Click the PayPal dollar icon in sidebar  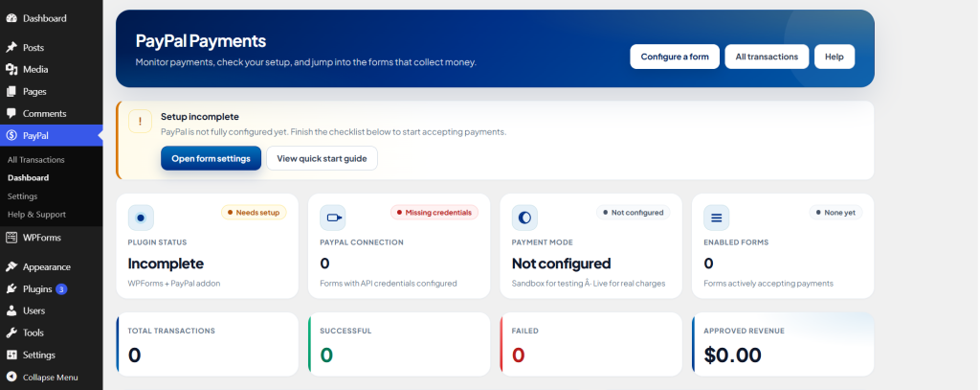(x=11, y=135)
